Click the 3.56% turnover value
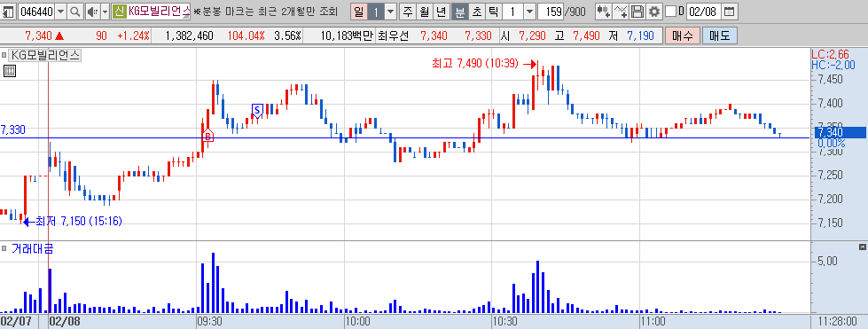This screenshot has height=329, width=868. [288, 36]
